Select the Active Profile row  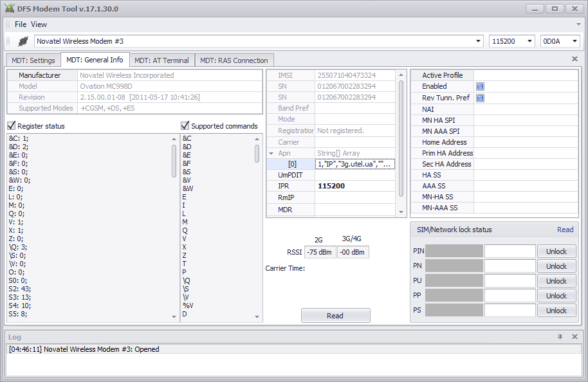[494, 75]
